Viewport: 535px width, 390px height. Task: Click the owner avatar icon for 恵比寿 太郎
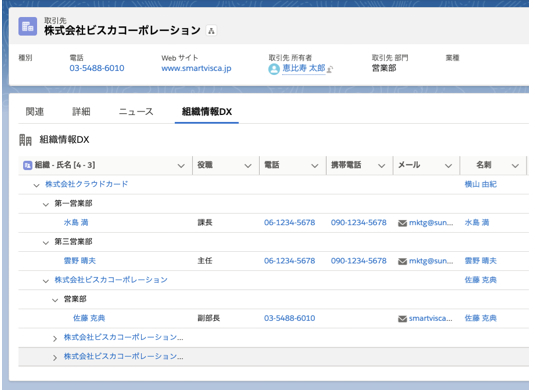coord(274,69)
